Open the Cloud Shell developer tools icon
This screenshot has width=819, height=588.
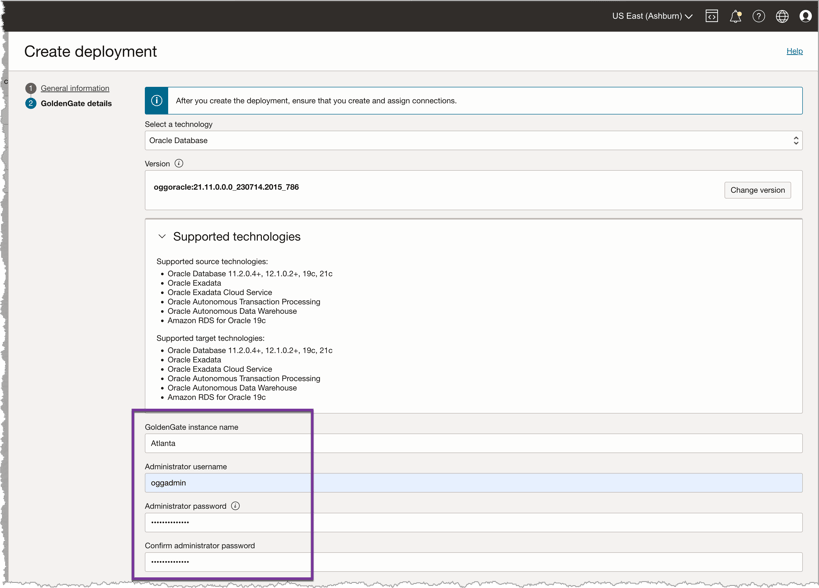[711, 16]
